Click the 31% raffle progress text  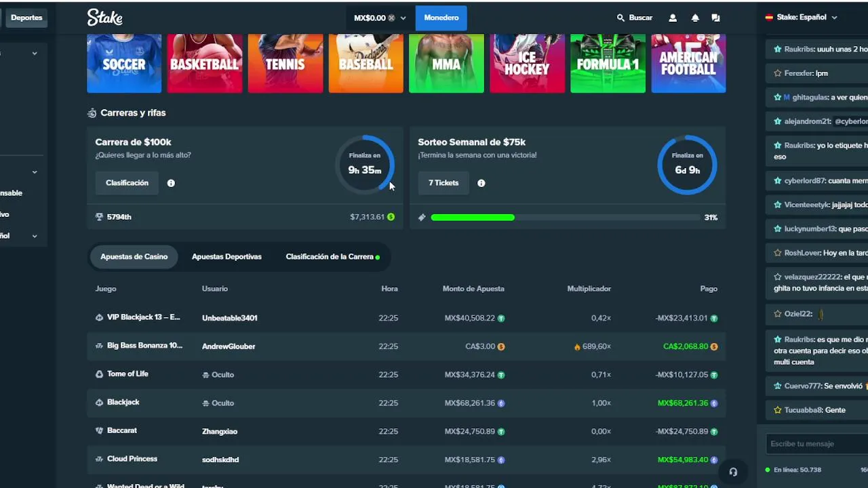(711, 218)
